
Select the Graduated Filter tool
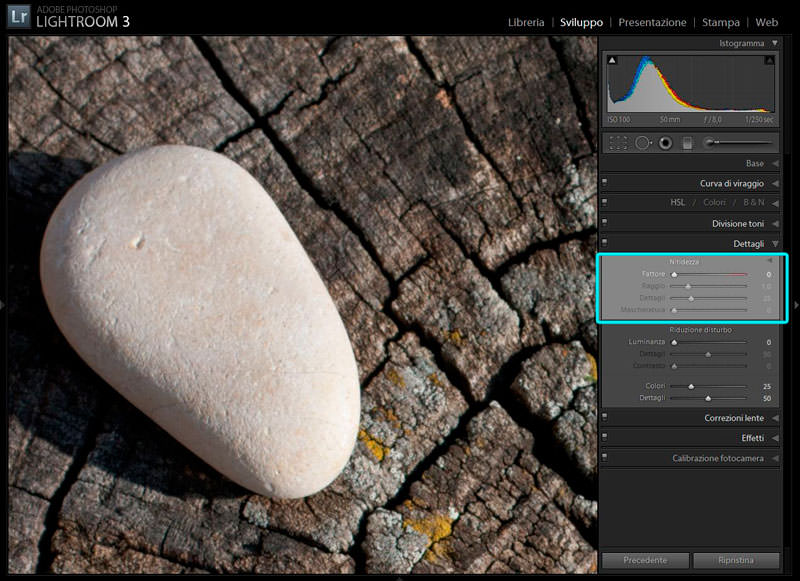(687, 143)
